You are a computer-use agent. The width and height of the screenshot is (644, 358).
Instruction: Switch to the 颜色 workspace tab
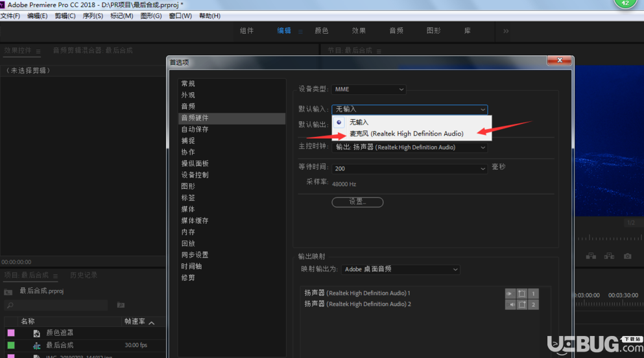(322, 30)
